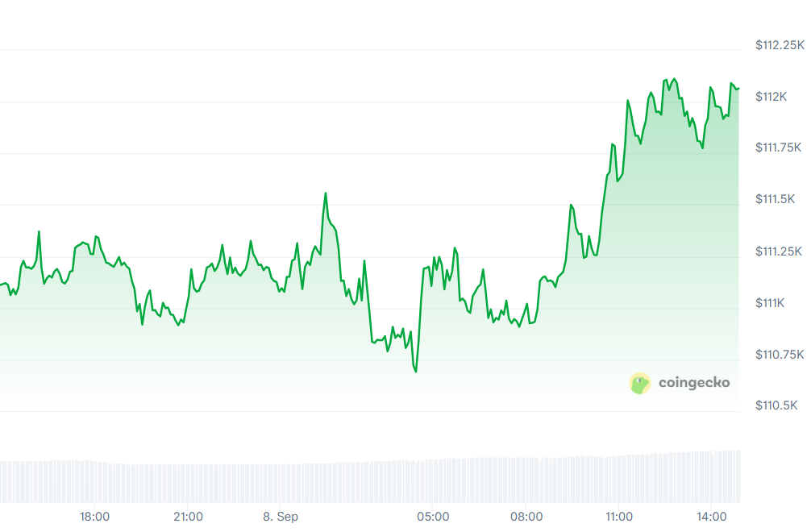Click the $111K price axis label

coord(771,302)
